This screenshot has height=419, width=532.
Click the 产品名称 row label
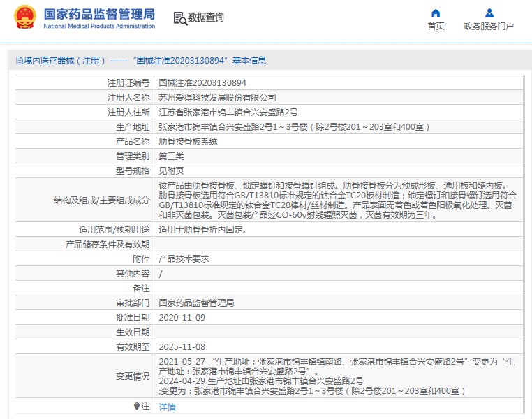pyautogui.click(x=133, y=142)
